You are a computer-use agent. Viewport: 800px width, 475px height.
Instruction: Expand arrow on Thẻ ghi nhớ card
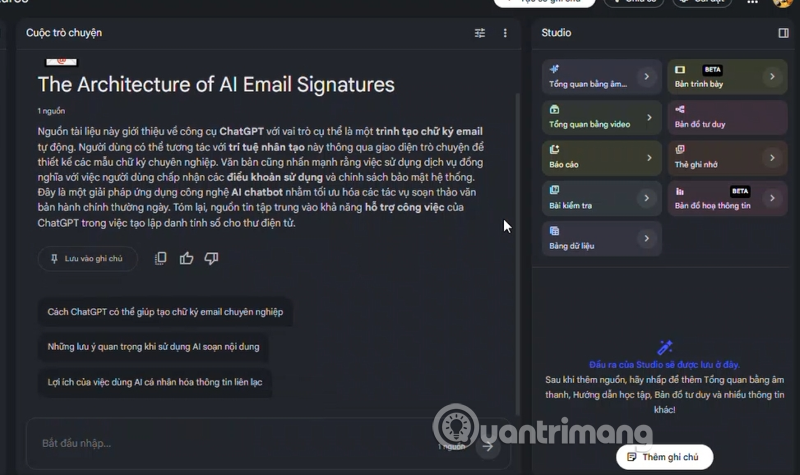click(772, 158)
